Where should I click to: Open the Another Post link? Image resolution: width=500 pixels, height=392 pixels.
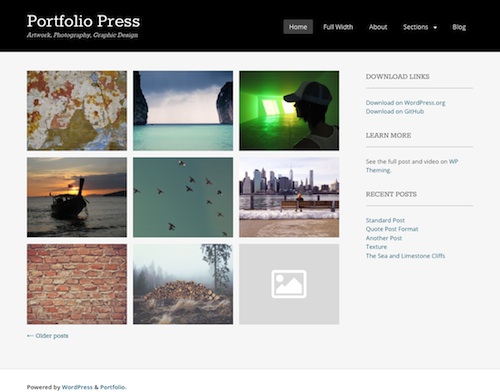384,238
